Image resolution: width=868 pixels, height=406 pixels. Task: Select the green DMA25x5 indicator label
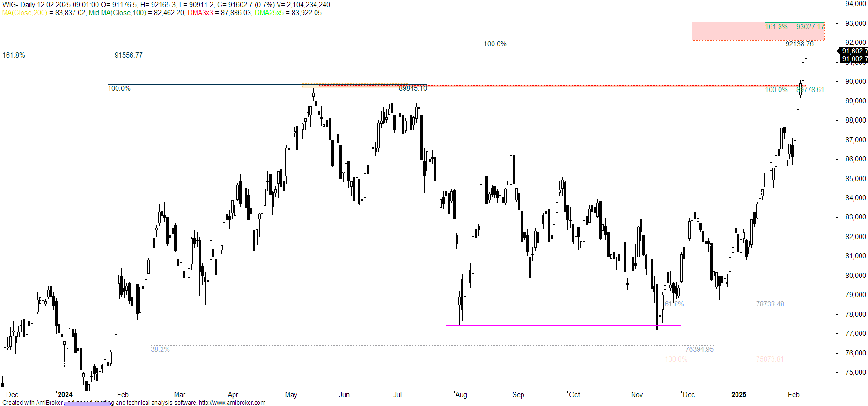click(x=269, y=13)
